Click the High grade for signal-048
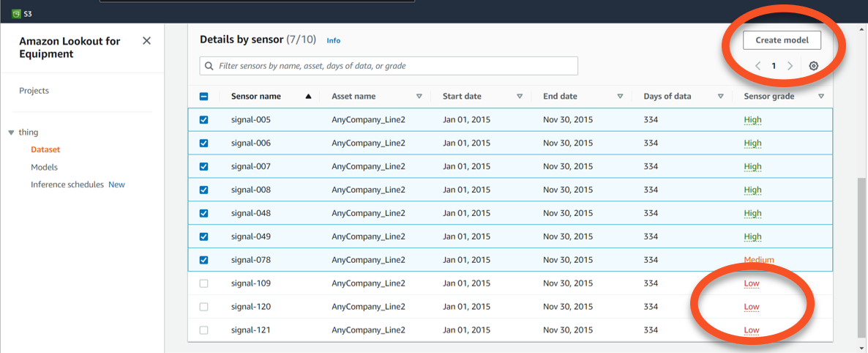The height and width of the screenshot is (353, 868). tap(753, 213)
